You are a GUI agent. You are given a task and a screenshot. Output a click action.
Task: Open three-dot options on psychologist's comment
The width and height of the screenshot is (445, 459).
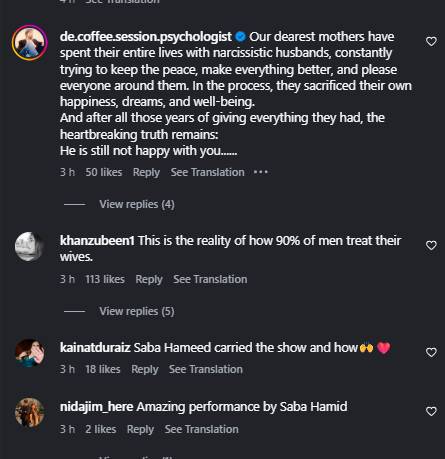[x=261, y=172]
